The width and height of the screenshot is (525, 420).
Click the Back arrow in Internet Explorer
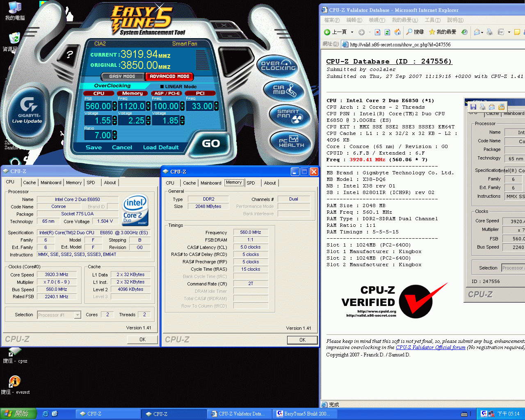click(327, 32)
